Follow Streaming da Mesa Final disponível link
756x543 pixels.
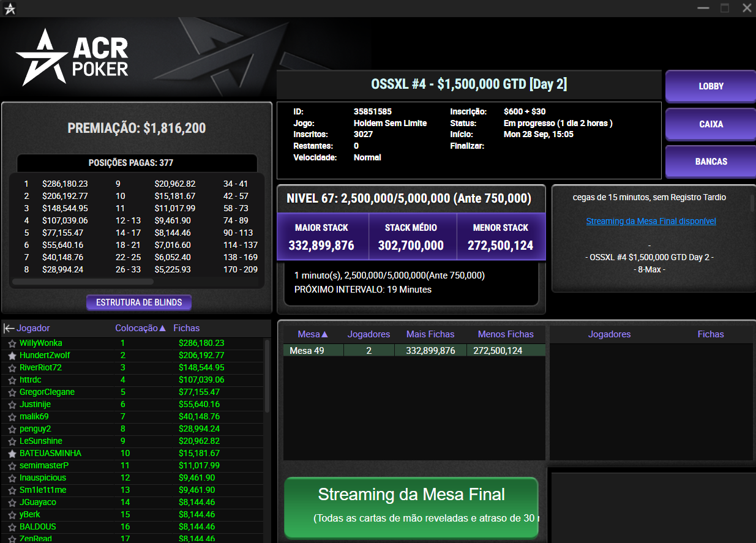pyautogui.click(x=651, y=221)
